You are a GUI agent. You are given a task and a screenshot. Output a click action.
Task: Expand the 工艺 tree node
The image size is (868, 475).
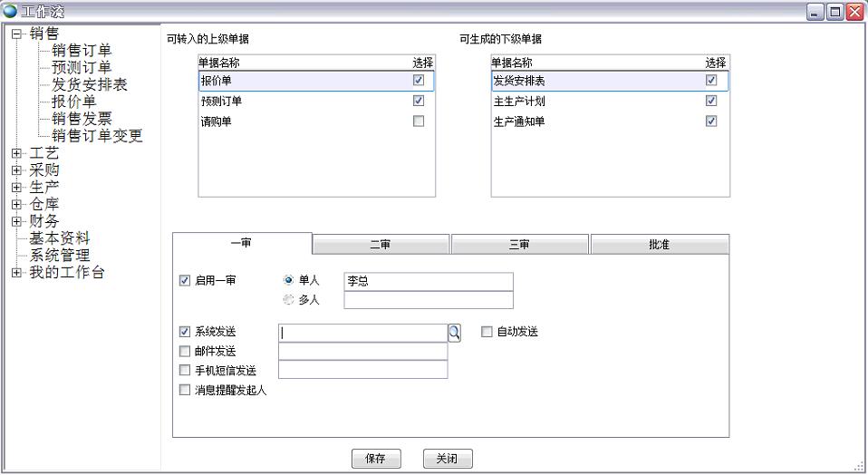[x=16, y=153]
